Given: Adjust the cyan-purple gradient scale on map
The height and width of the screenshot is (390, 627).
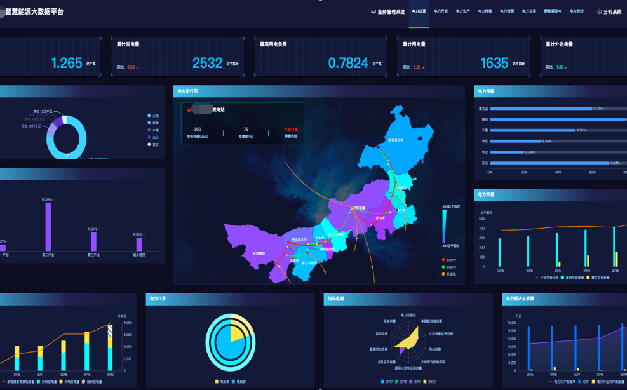Looking at the screenshot, I should (x=444, y=226).
